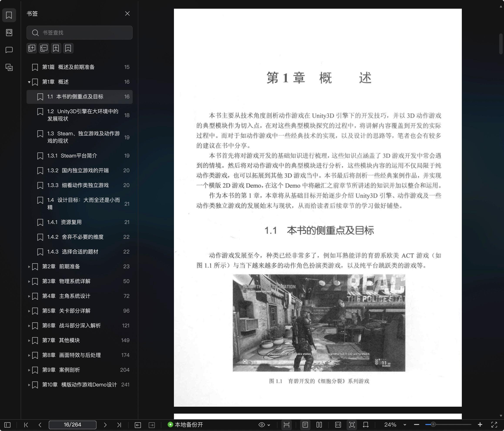The image size is (504, 431).
Task: Click the vertical scrollbar thumb
Action: tap(501, 44)
